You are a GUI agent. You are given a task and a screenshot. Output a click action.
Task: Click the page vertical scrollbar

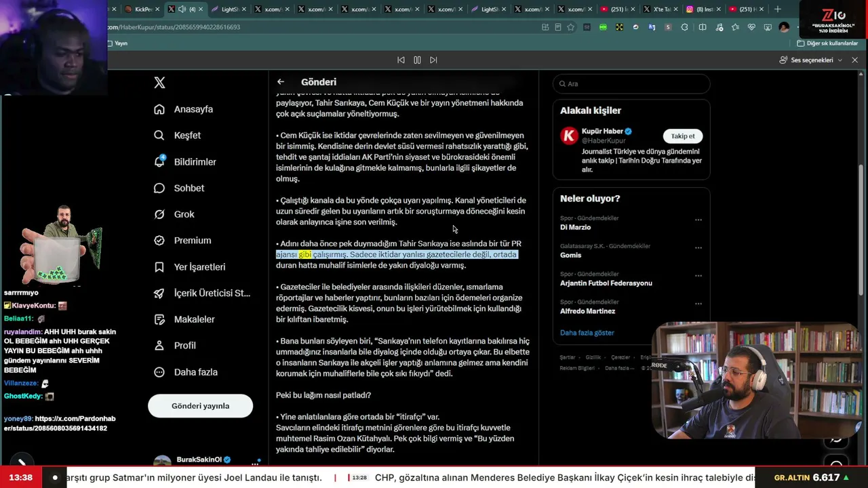862,230
